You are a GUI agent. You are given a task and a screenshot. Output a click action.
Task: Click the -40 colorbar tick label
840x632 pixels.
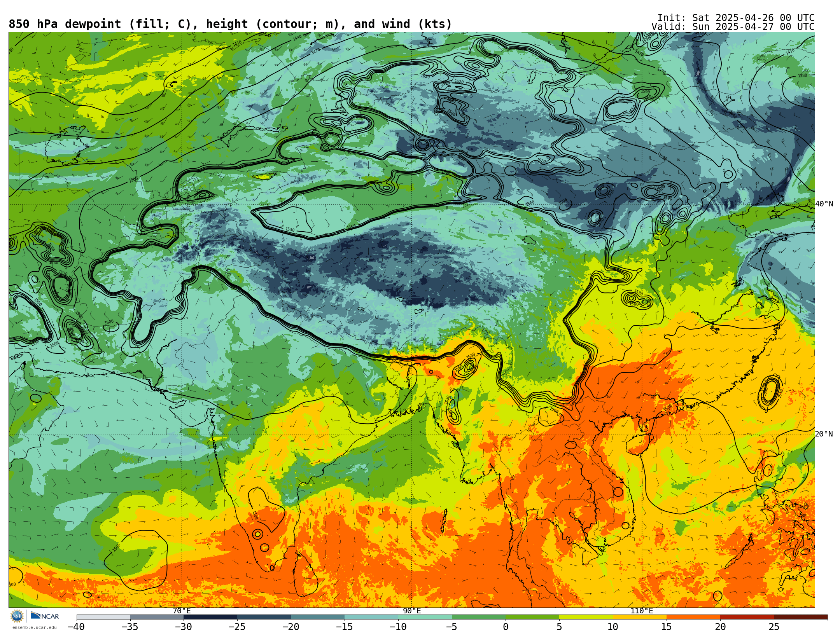[76, 627]
